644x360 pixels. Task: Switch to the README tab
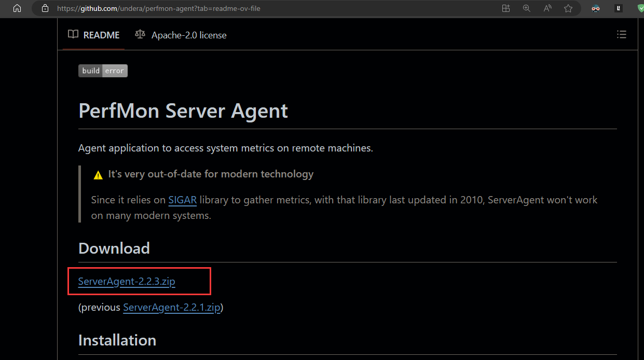click(x=94, y=35)
